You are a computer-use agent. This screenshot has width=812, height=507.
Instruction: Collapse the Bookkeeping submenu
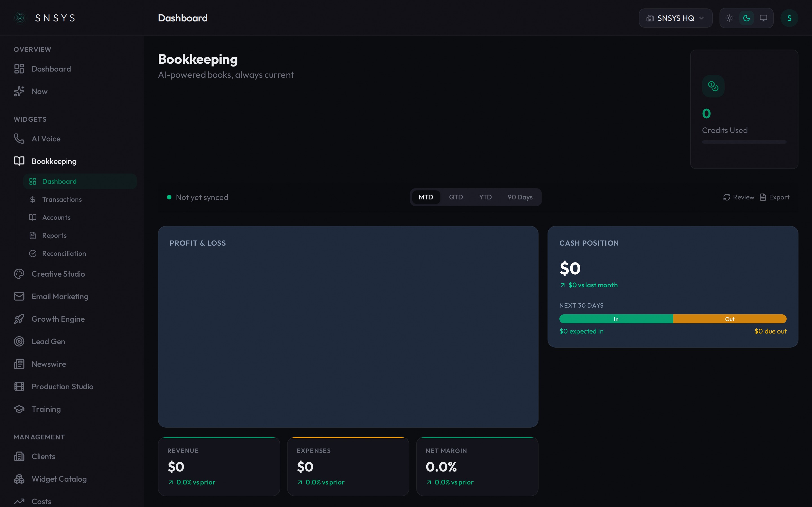[54, 161]
